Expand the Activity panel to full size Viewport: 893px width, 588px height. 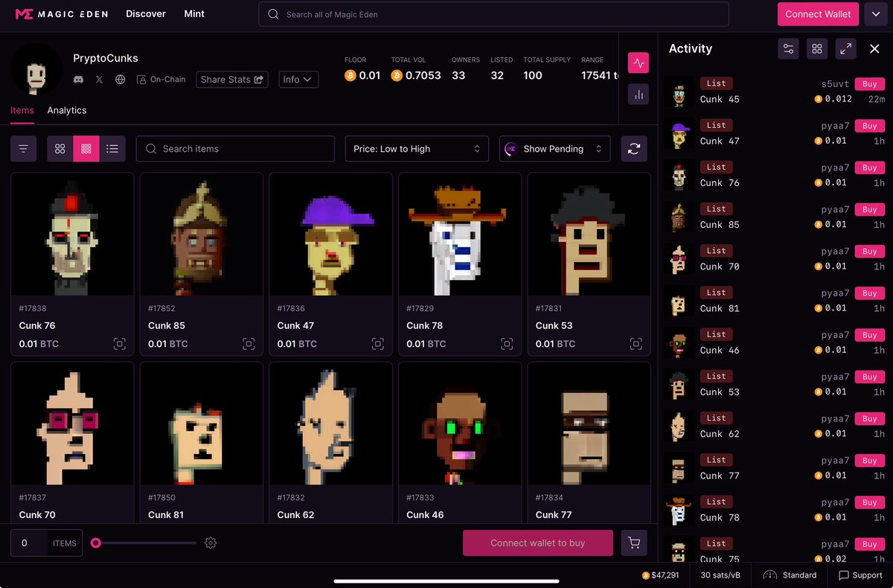[846, 49]
